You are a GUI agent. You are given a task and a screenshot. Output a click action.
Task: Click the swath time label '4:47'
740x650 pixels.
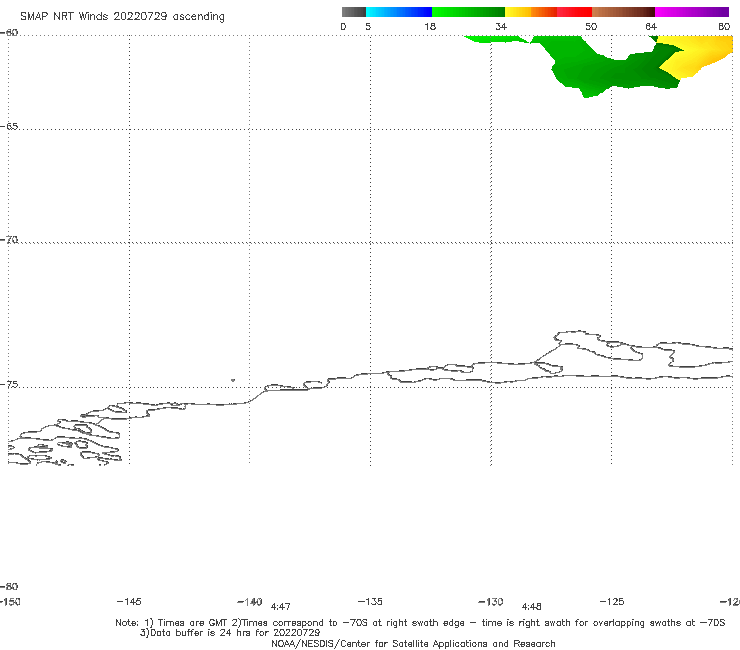280,607
